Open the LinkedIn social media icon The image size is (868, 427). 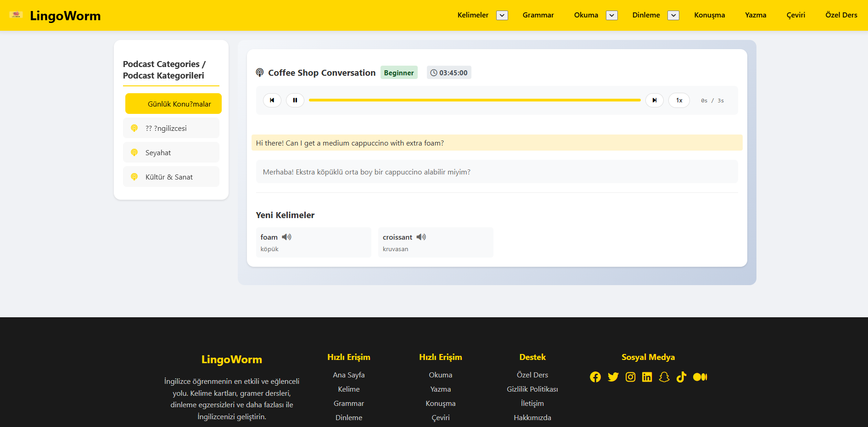point(647,377)
